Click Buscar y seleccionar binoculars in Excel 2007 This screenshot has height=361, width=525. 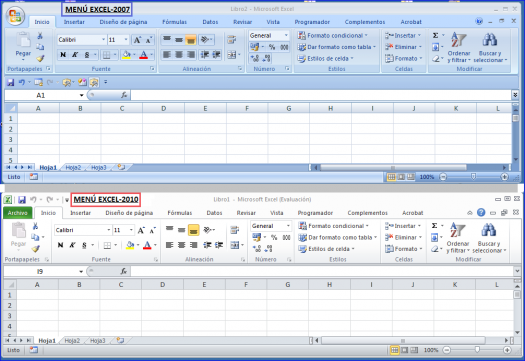click(490, 40)
